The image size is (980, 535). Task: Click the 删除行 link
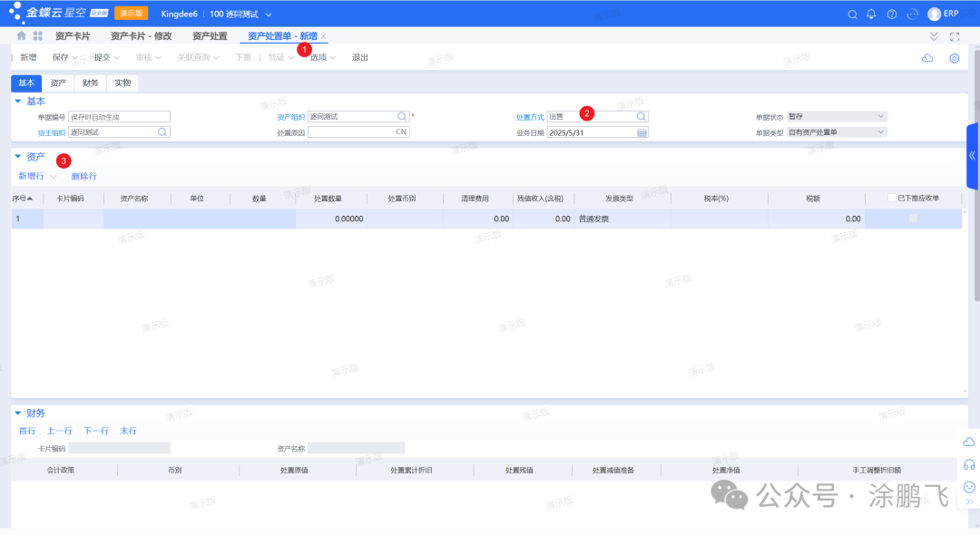pos(83,176)
